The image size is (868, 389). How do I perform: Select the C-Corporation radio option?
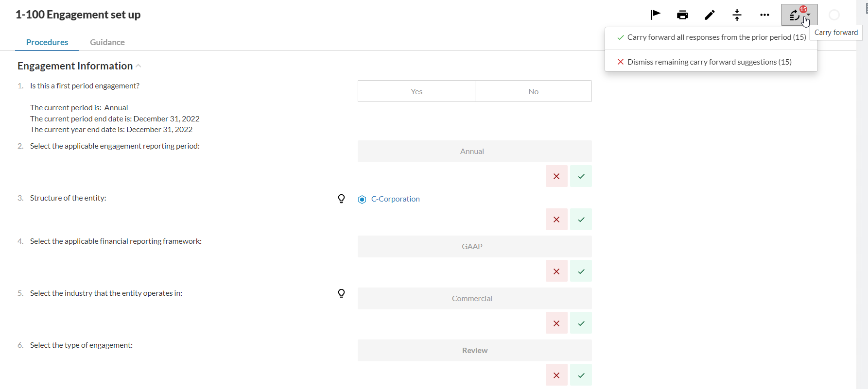[362, 200]
